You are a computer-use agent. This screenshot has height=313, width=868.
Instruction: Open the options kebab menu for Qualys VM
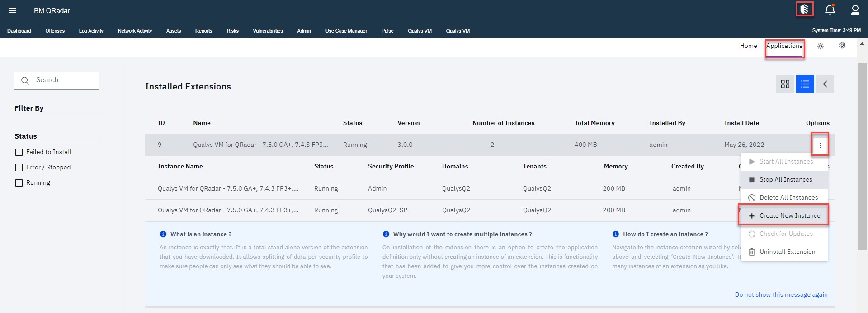[x=820, y=145]
